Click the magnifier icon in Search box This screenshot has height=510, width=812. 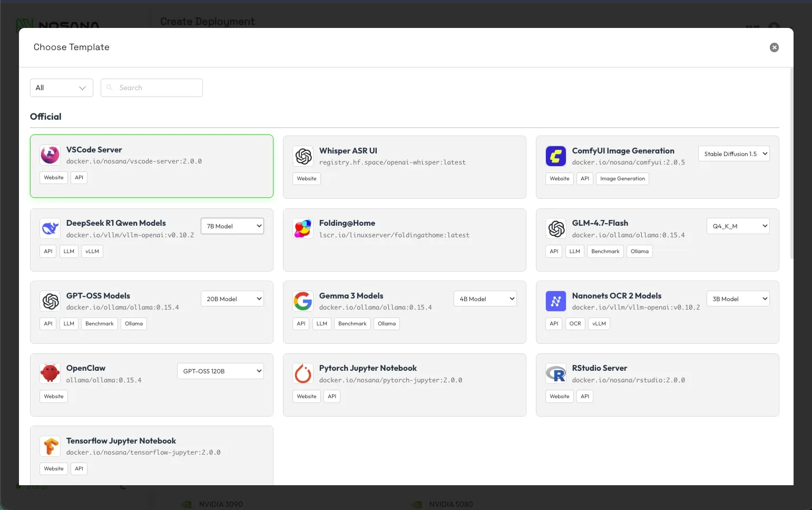click(x=110, y=88)
